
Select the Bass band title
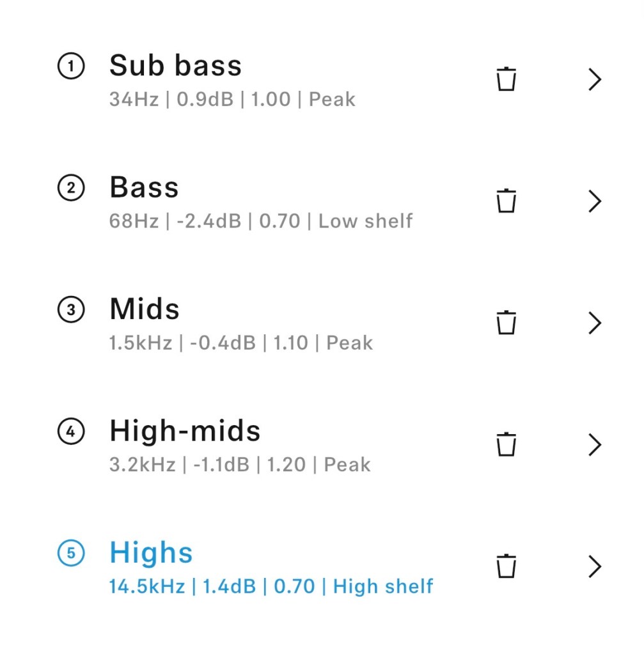click(144, 187)
